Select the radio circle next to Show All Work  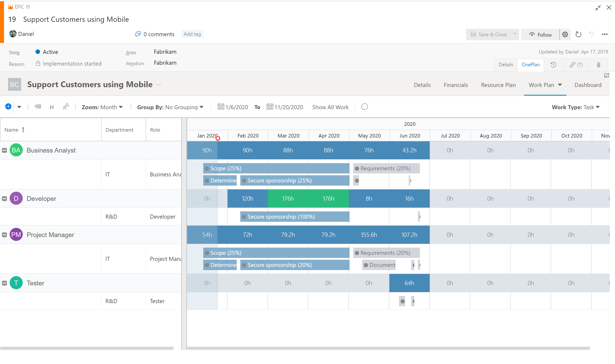pos(365,107)
